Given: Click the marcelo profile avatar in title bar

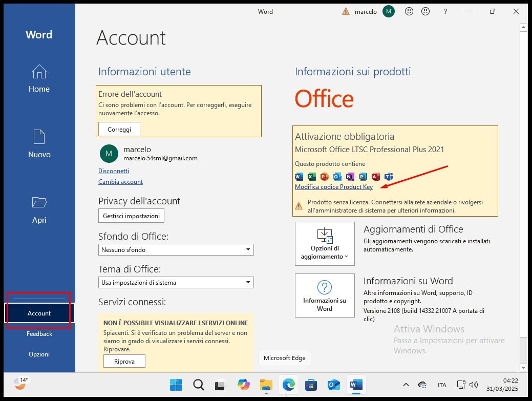Looking at the screenshot, I should tap(389, 11).
